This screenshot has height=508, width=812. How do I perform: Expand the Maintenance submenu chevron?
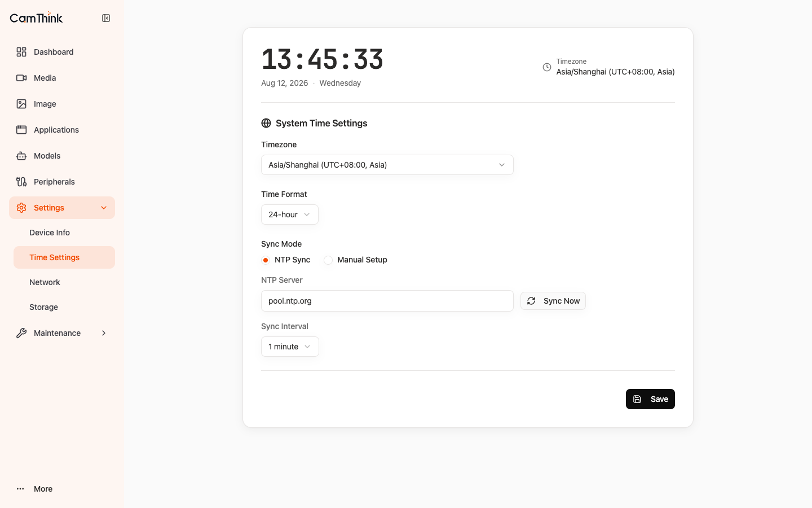(x=104, y=333)
